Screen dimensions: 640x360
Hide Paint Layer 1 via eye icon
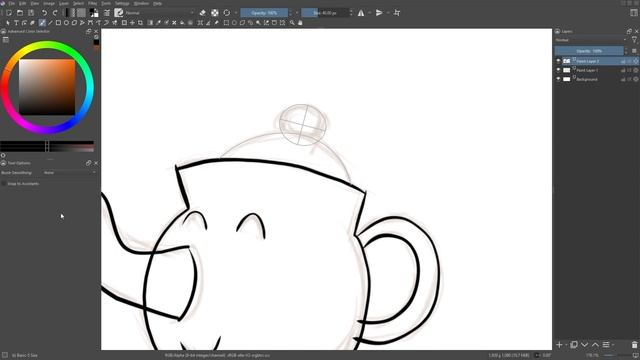pyautogui.click(x=558, y=70)
